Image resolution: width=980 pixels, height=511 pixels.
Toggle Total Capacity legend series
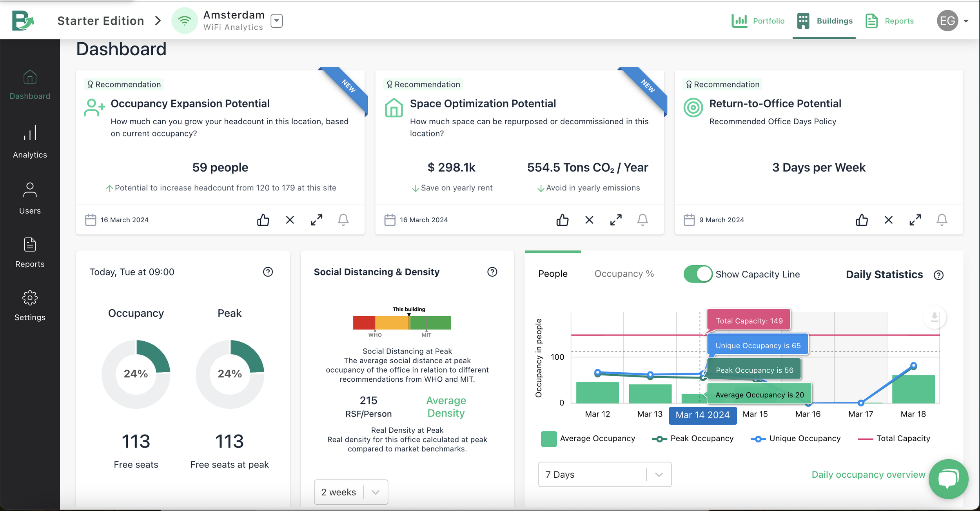pyautogui.click(x=894, y=439)
